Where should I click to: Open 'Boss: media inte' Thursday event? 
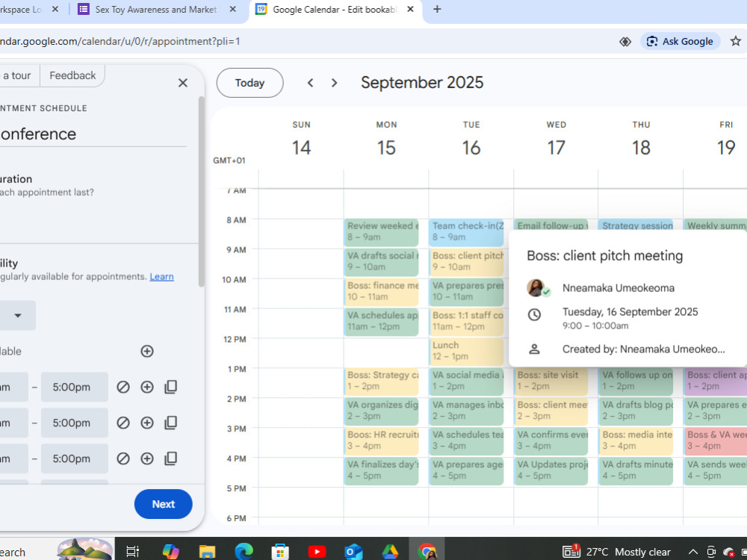coord(636,441)
